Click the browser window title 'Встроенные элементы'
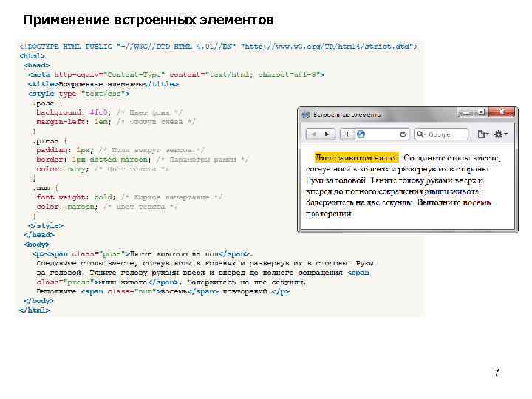The width and height of the screenshot is (532, 399). click(347, 115)
